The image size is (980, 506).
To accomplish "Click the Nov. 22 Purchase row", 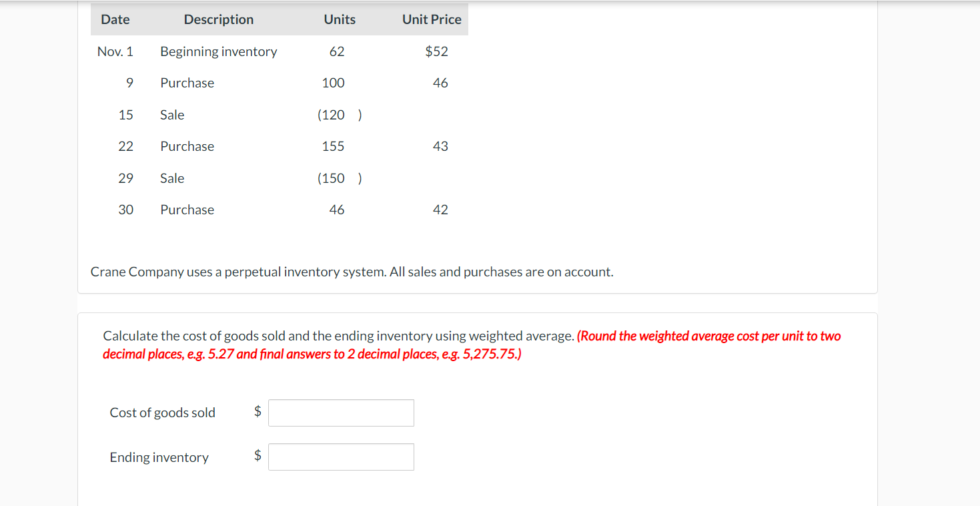I will click(x=187, y=146).
